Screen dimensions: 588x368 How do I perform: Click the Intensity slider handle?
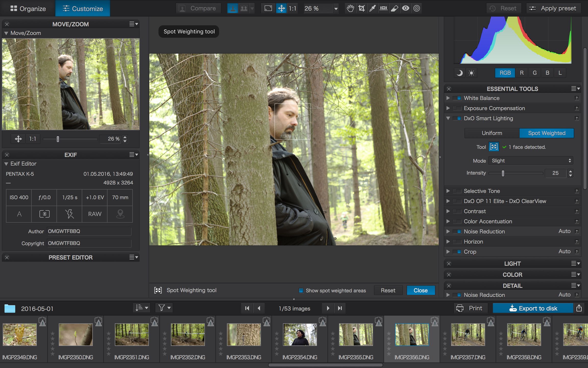pyautogui.click(x=503, y=174)
